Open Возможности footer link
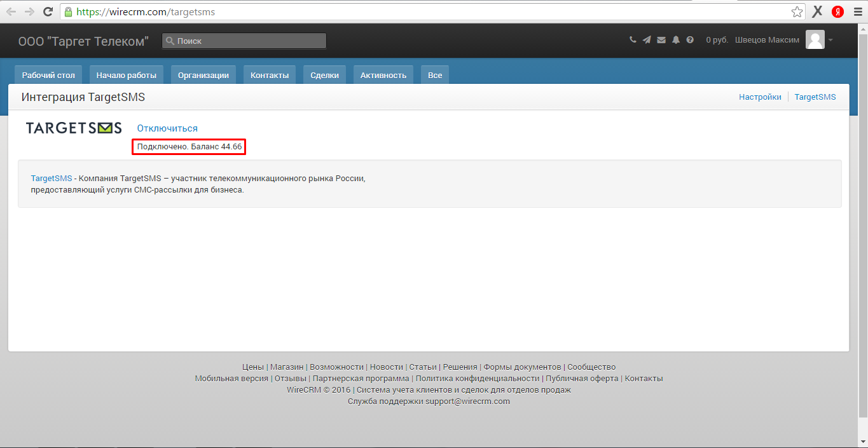Image resolution: width=868 pixels, height=448 pixels. tap(336, 367)
